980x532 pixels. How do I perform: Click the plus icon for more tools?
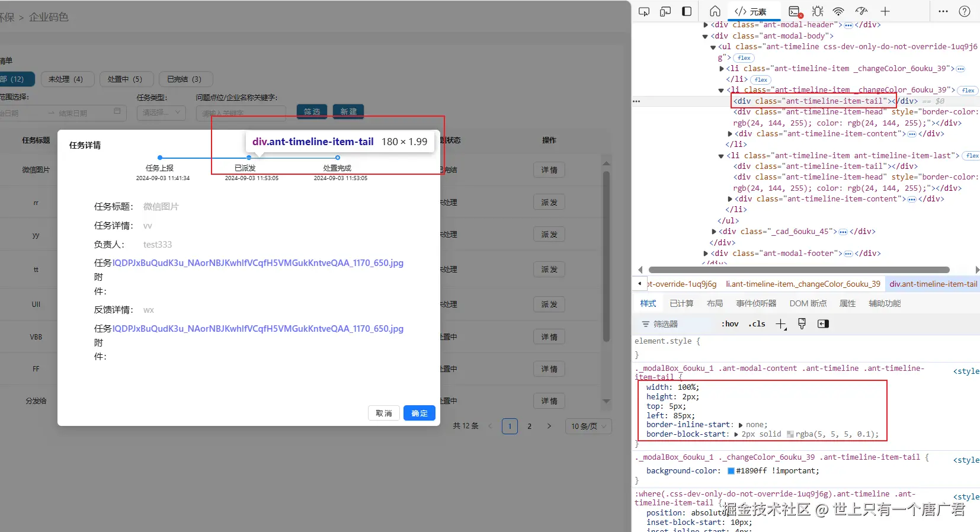[x=885, y=11]
